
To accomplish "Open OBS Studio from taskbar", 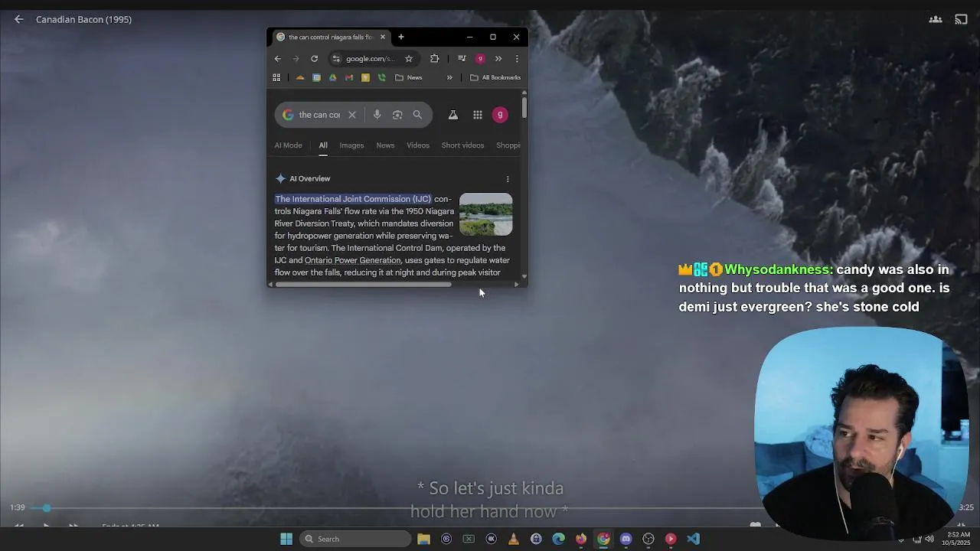I will click(648, 539).
